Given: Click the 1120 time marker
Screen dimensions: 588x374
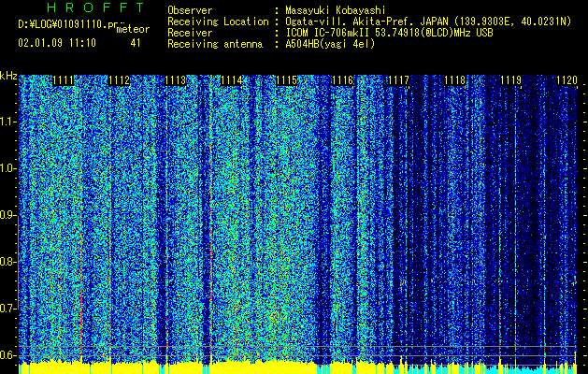Looking at the screenshot, I should [566, 80].
